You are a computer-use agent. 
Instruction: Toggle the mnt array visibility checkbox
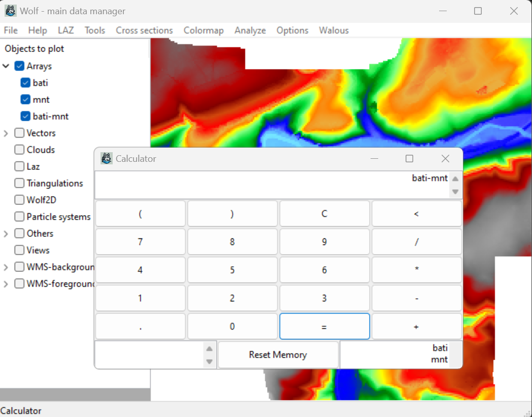pyautogui.click(x=25, y=99)
